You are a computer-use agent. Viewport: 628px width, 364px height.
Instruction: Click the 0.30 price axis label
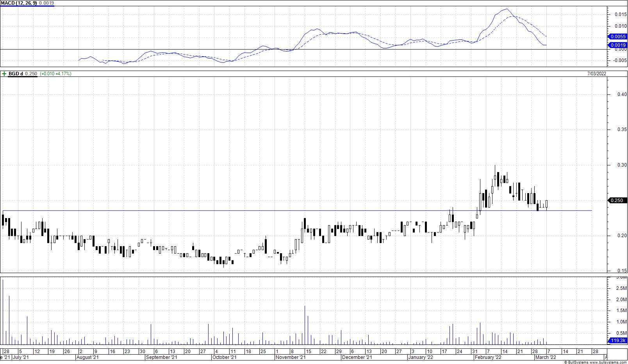pos(622,165)
